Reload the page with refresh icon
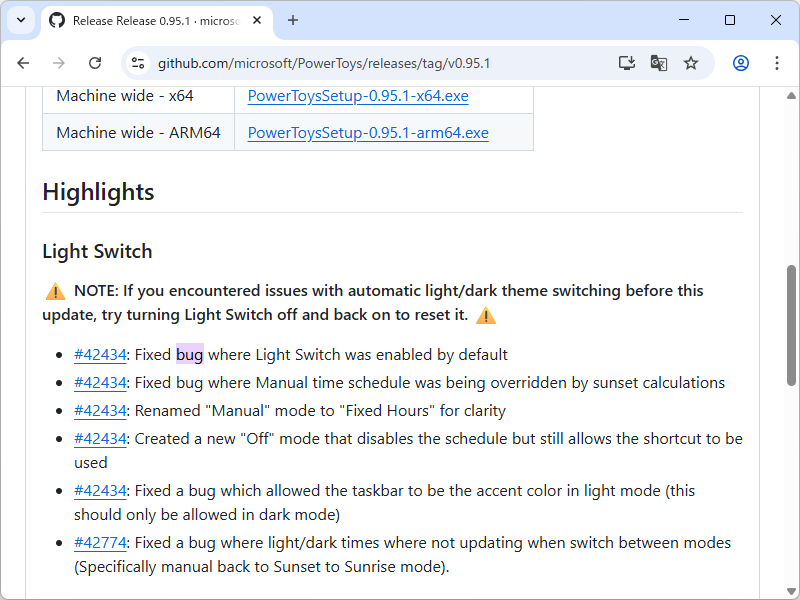800x600 pixels. point(95,63)
